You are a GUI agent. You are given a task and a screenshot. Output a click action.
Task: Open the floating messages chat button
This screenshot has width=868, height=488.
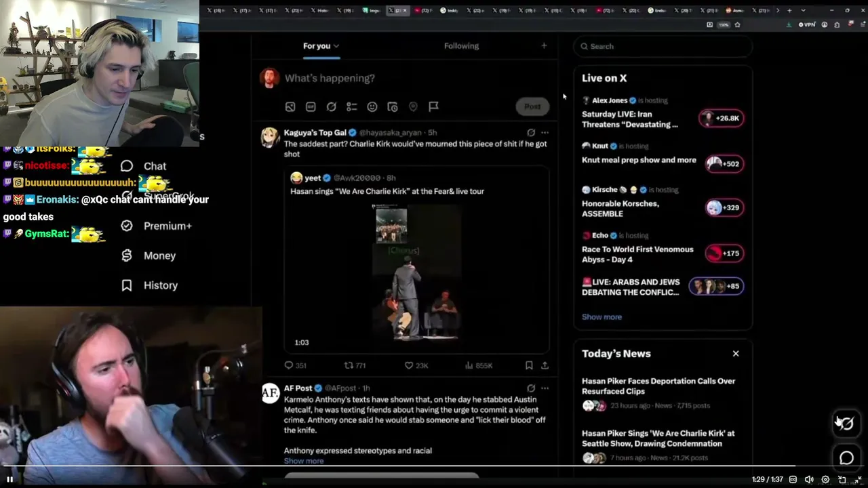click(x=846, y=458)
